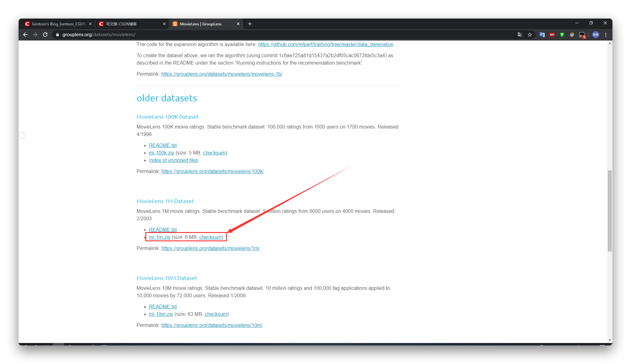Close the 写文章-CSDN博客 tab

(x=164, y=24)
